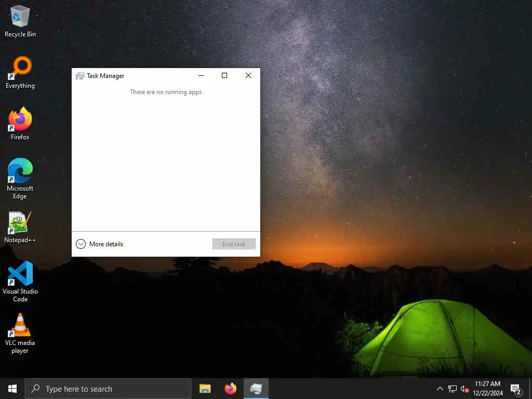Open File Explorer from the taskbar

(205, 389)
